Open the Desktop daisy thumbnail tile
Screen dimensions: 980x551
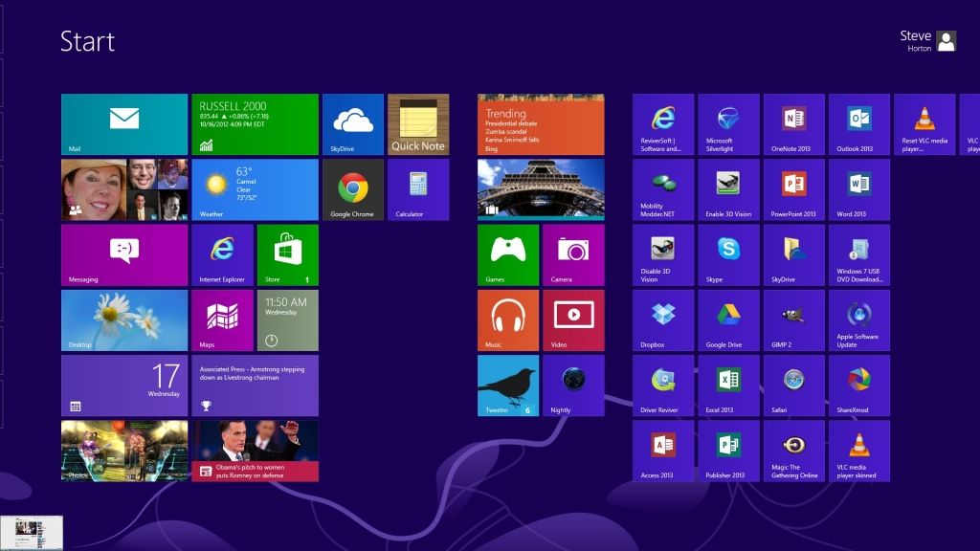124,320
